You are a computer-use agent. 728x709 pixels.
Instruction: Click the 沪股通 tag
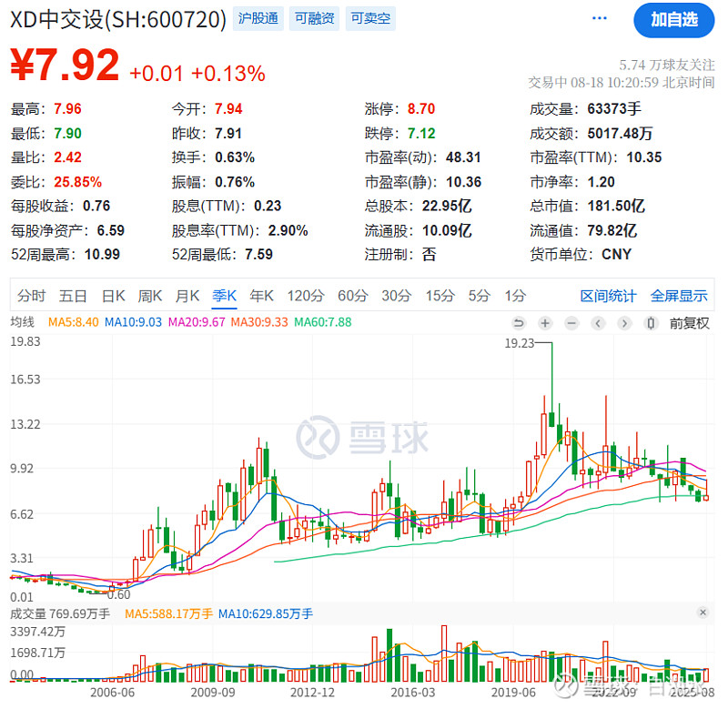click(258, 18)
